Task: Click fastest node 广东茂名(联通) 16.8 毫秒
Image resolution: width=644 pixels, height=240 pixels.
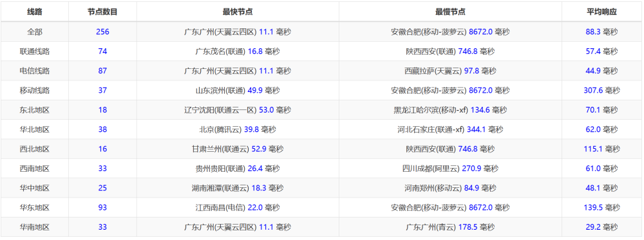Action: click(238, 51)
